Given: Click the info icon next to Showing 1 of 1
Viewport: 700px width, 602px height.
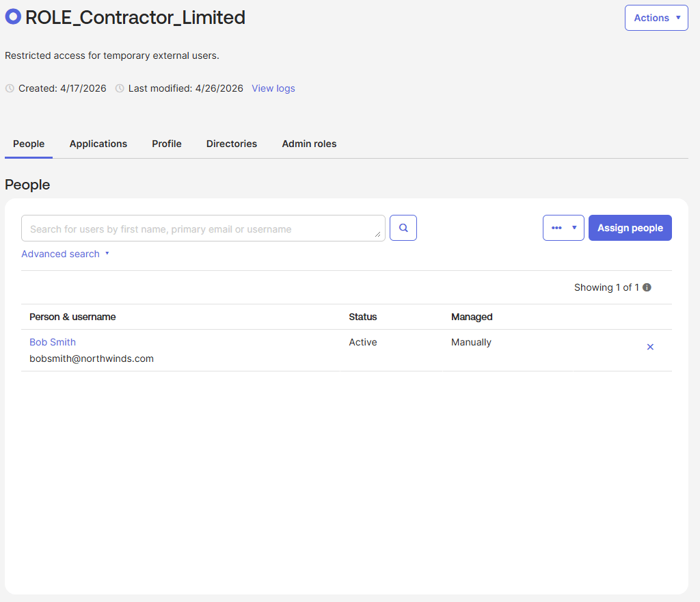Looking at the screenshot, I should click(x=647, y=287).
